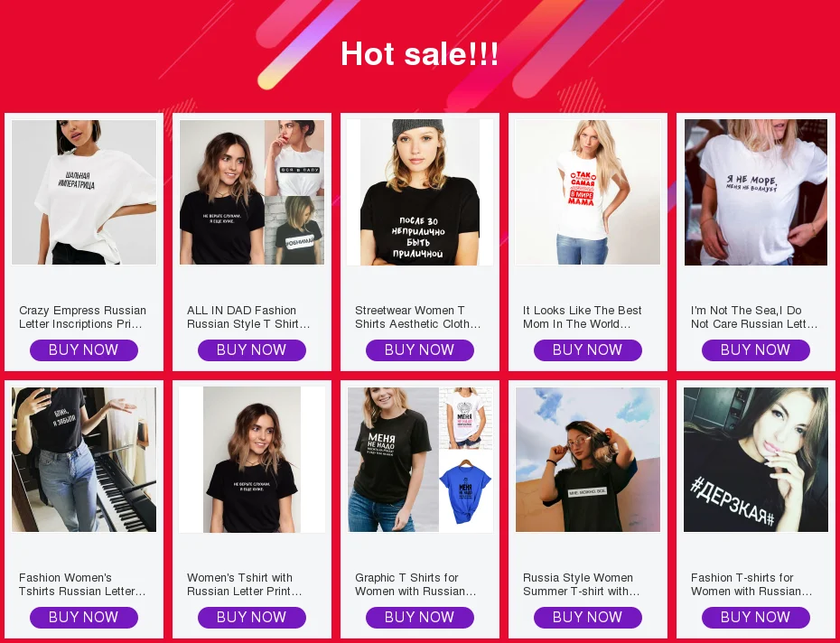Open 'Fashion T-shirts for Women with Russian' title
Viewport: 840px width, 643px height.
tap(751, 584)
